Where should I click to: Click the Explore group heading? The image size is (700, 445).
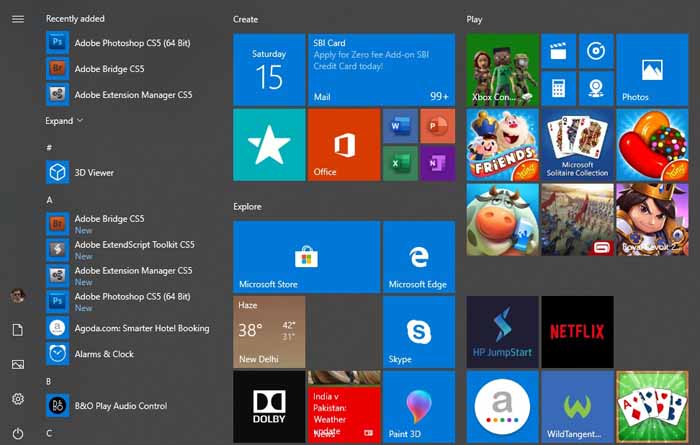click(247, 207)
